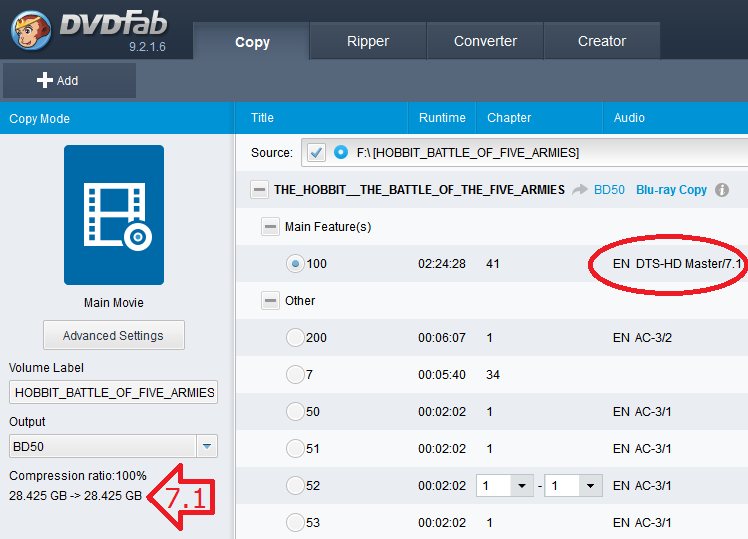
Task: Switch to the Creator tab
Action: (602, 41)
